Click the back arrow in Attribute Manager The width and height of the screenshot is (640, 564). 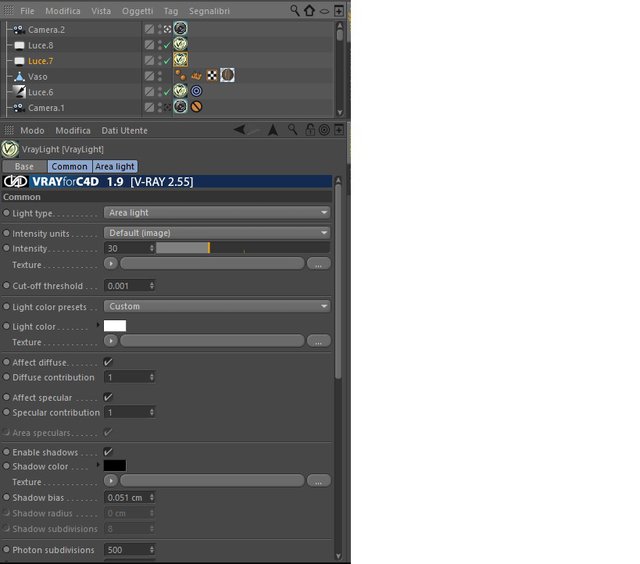point(240,130)
